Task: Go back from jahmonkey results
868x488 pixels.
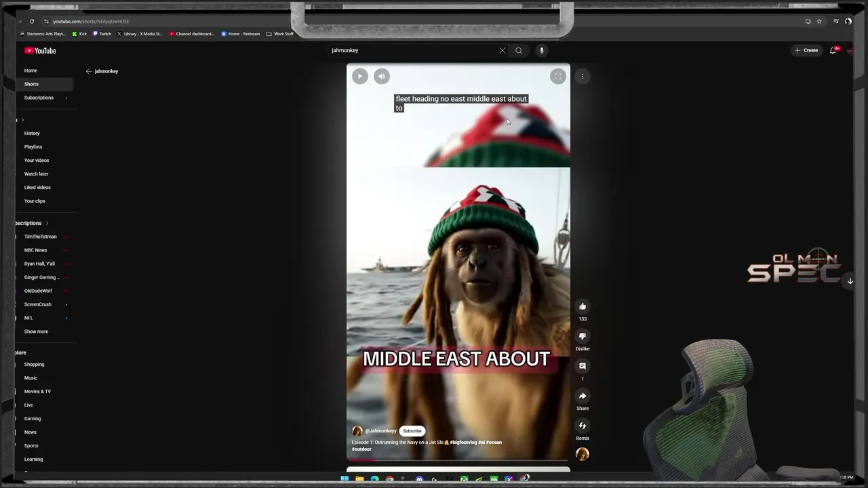Action: (89, 71)
